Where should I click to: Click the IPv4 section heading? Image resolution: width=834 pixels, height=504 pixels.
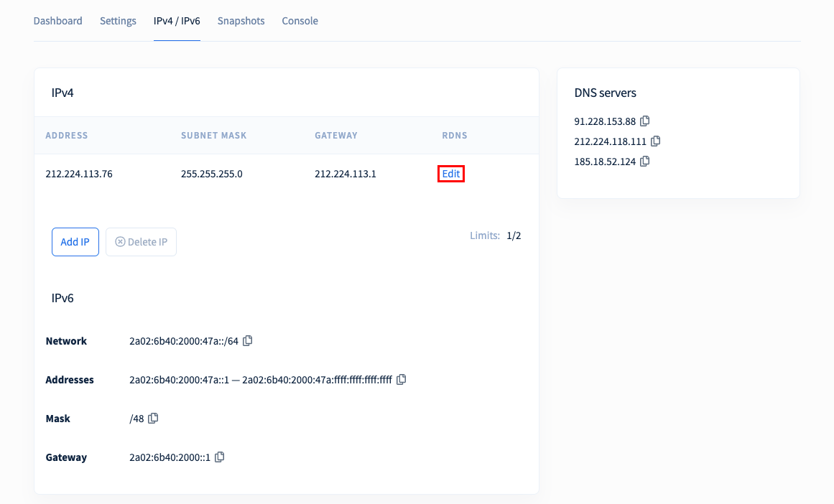[62, 93]
